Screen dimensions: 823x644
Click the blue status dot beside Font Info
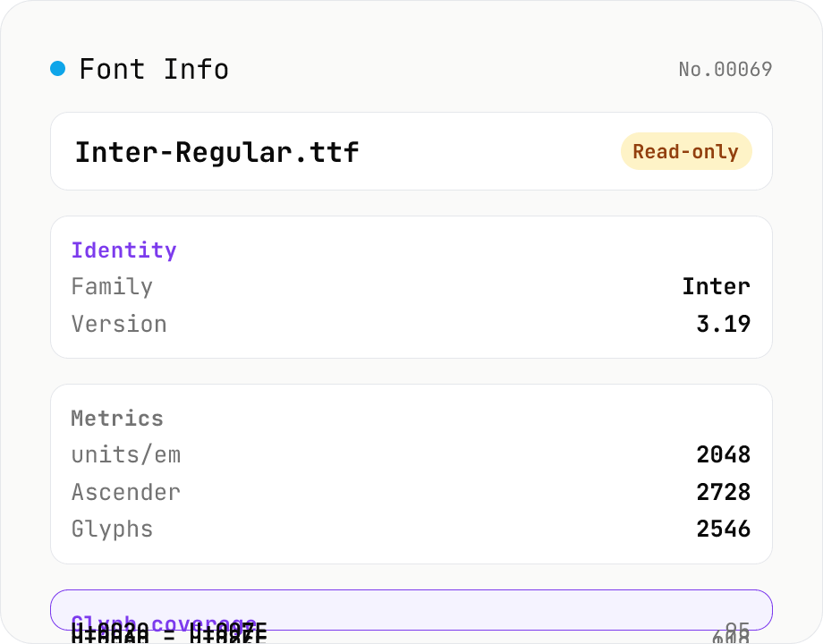click(58, 68)
